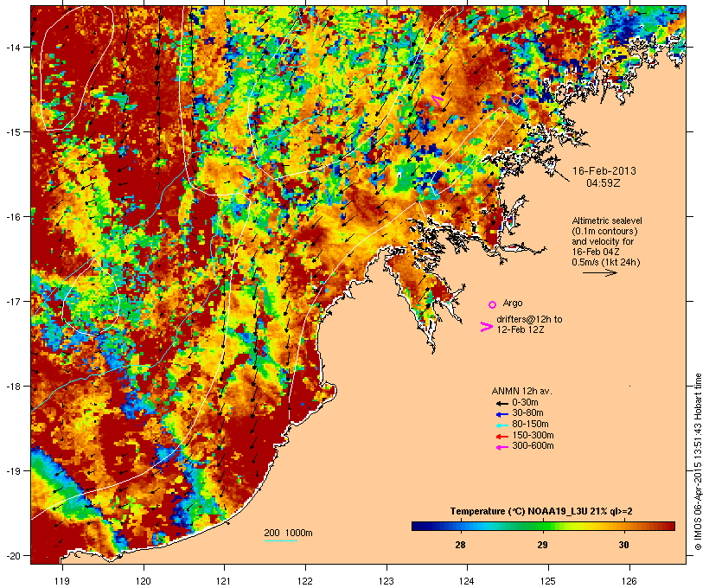Click the 125 longitude axis label

548,581
